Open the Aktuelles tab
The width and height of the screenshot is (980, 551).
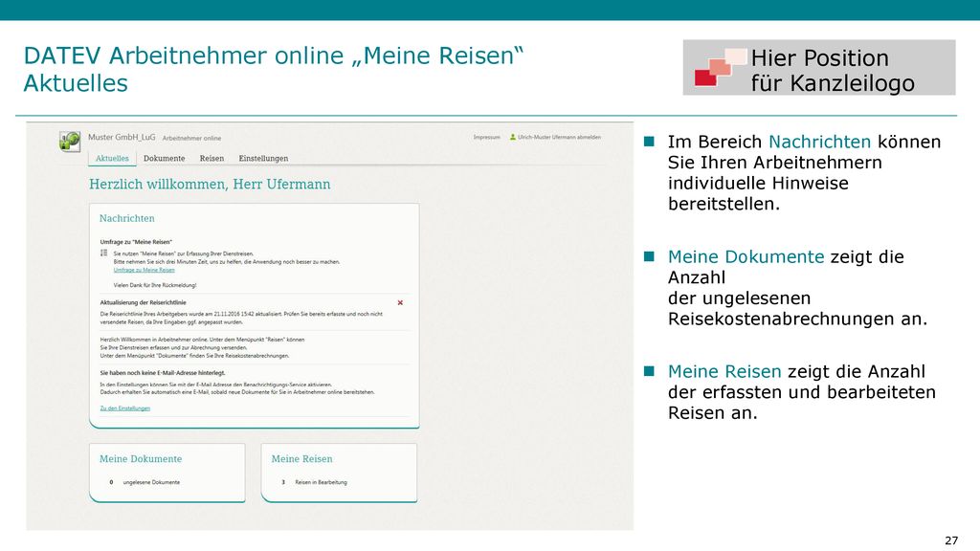coord(112,159)
